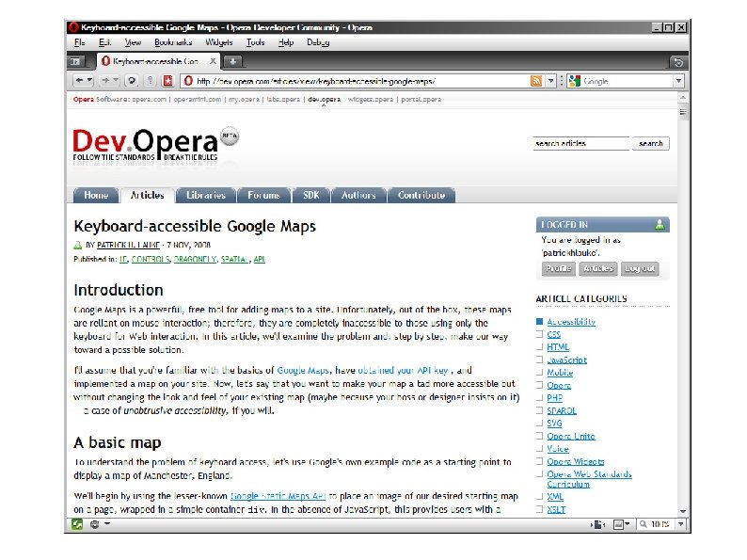Open the Widgets menu
The image size is (747, 560).
[x=219, y=42]
